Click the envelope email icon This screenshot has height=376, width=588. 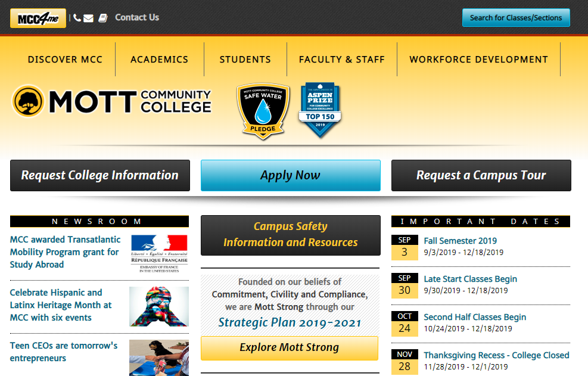pos(88,18)
